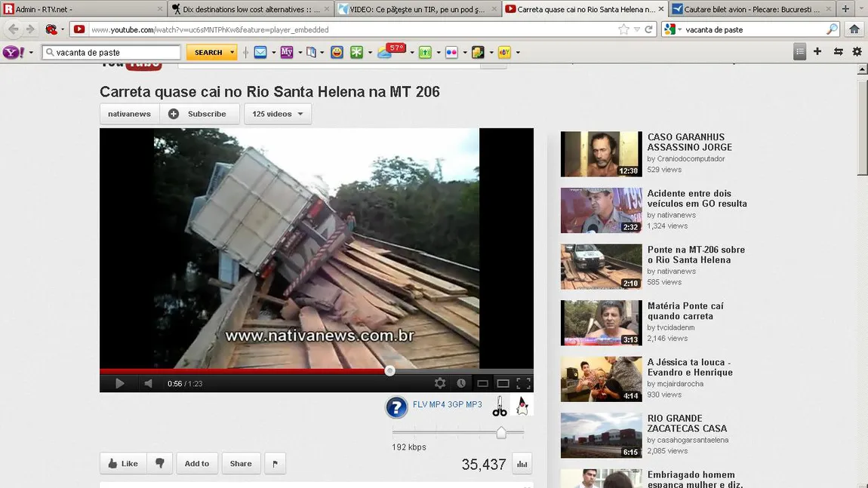Show video statistics with the bar chart button

click(x=522, y=464)
